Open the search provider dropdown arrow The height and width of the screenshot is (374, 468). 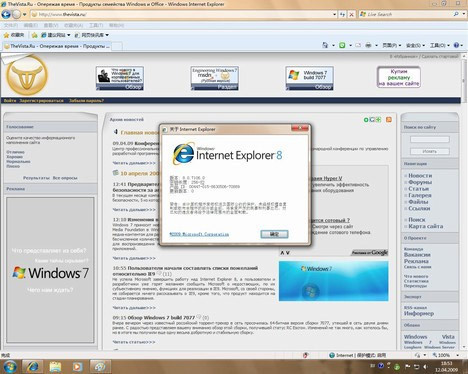click(463, 14)
